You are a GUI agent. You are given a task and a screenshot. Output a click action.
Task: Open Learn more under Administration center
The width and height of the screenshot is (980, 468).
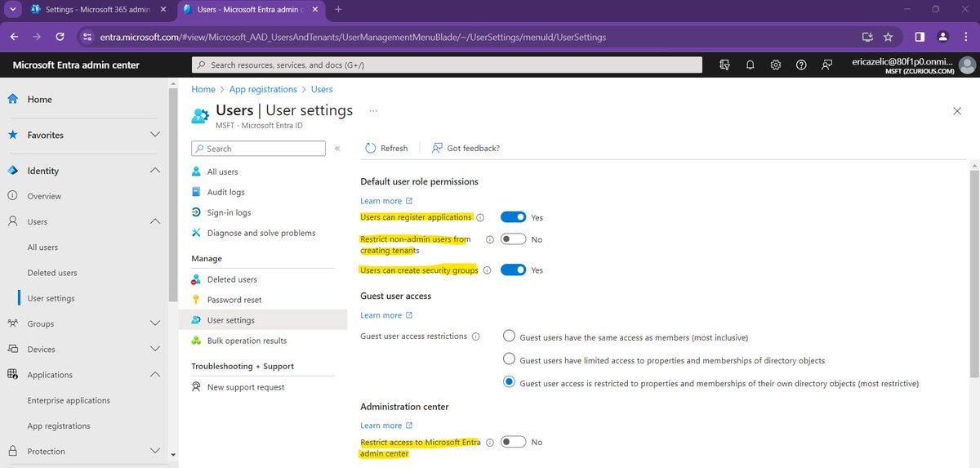(386, 426)
